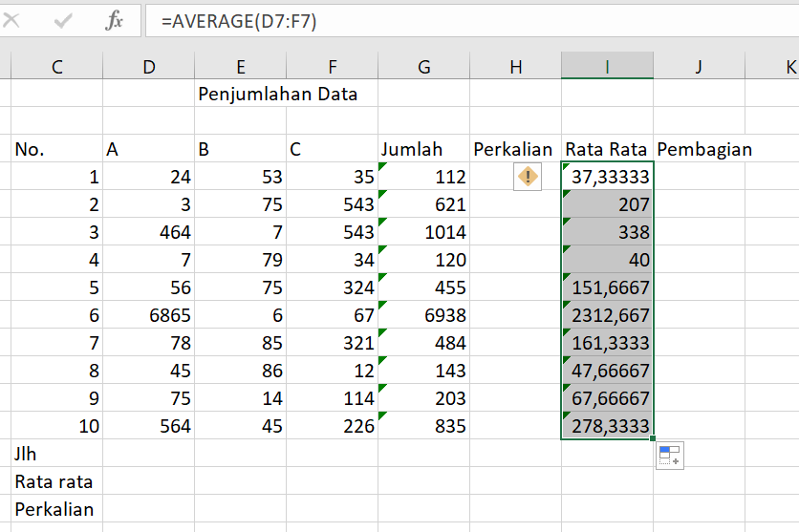This screenshot has height=532, width=799.
Task: Open the Auto Fill Options button
Action: coord(669,456)
